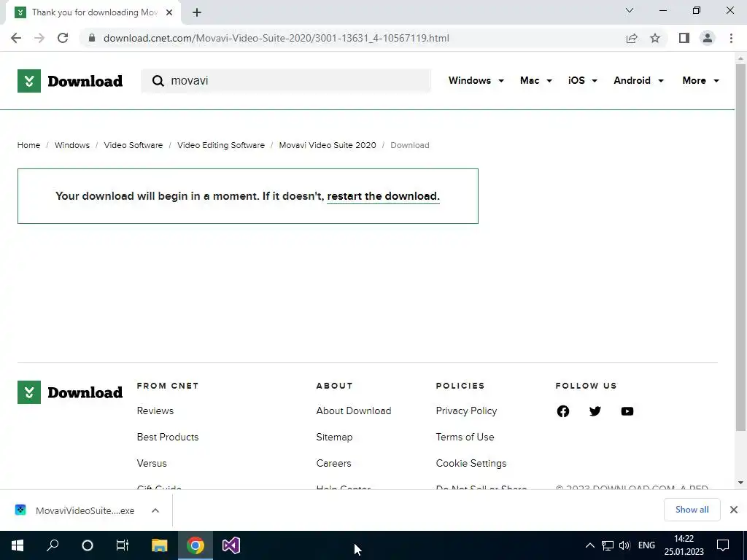
Task: Open the Privacy Policy link
Action: (466, 411)
